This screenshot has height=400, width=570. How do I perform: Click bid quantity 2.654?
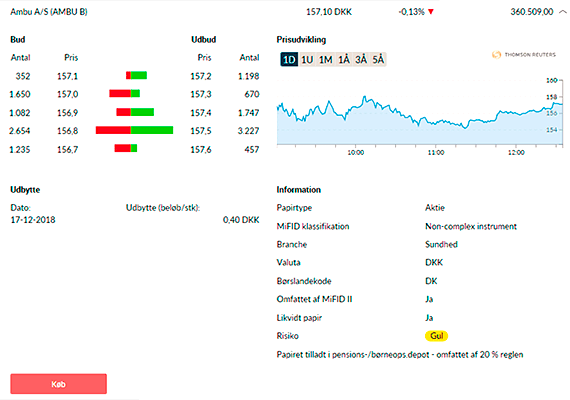tap(20, 131)
